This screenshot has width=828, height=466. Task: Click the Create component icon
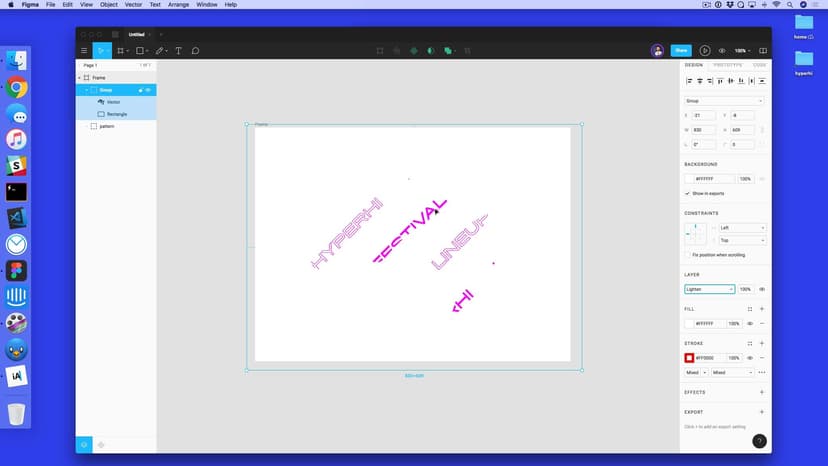(x=413, y=50)
